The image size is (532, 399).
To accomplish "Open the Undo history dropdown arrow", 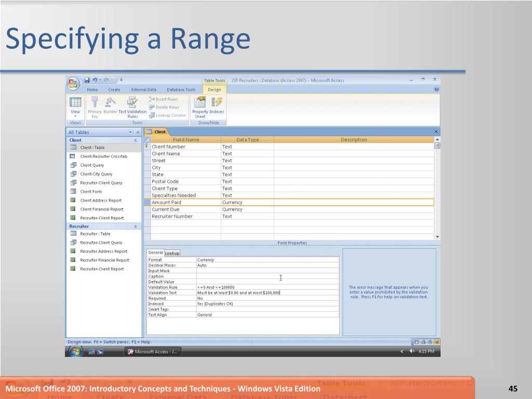I will click(x=100, y=80).
